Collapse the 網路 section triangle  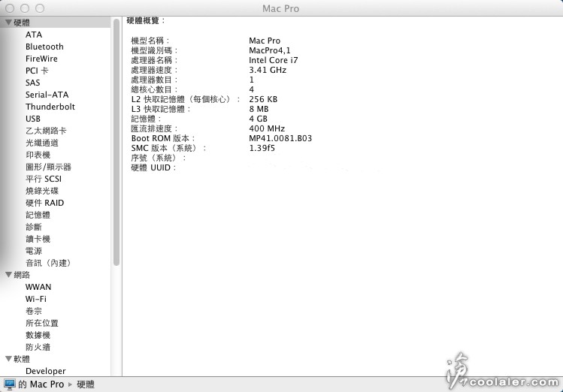[8, 275]
